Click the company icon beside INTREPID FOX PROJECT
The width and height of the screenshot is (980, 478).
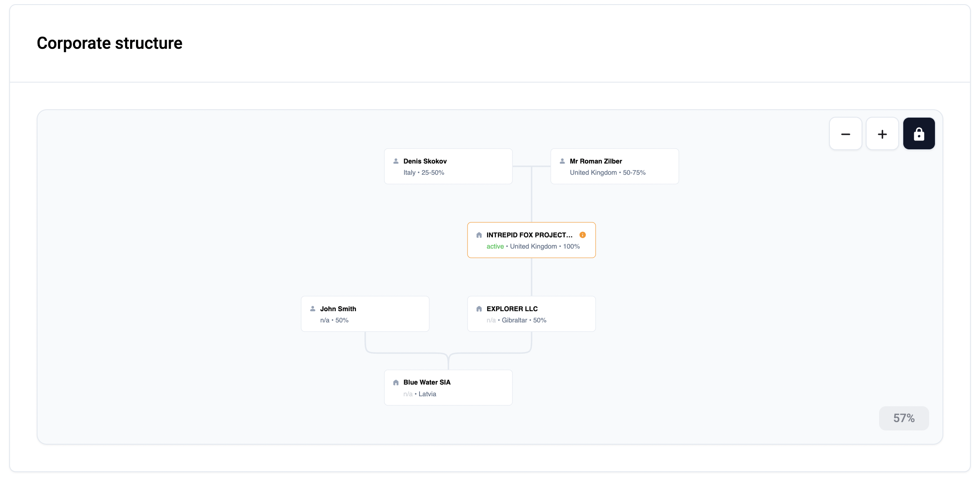[479, 235]
